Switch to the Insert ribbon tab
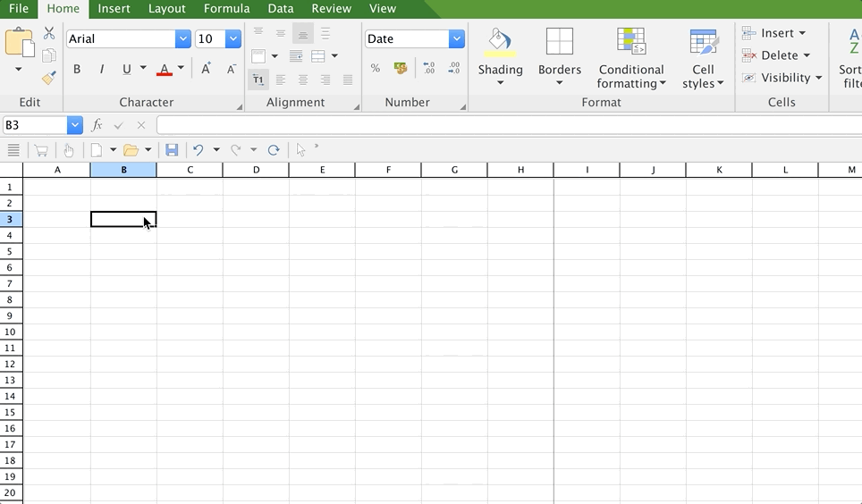 [114, 9]
